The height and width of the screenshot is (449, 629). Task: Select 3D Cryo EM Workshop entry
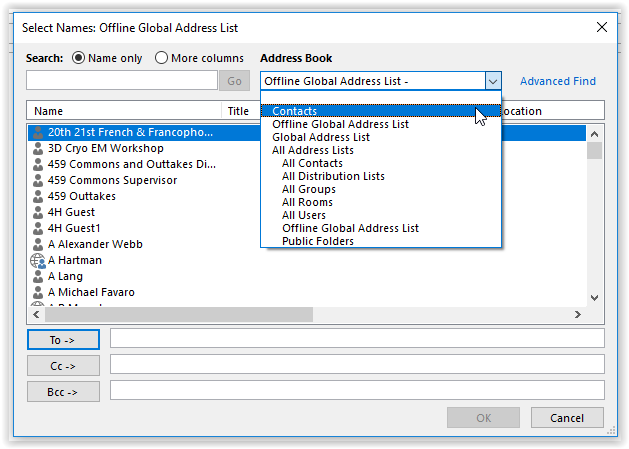pyautogui.click(x=106, y=148)
